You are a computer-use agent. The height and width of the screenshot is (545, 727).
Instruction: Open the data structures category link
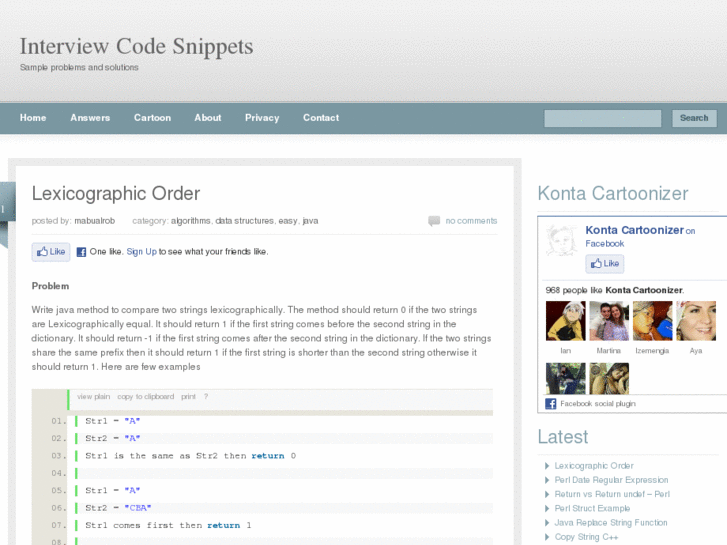[x=244, y=221]
